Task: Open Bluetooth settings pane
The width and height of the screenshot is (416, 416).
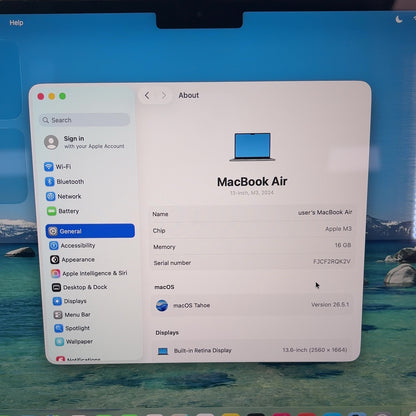Action: [x=65, y=181]
